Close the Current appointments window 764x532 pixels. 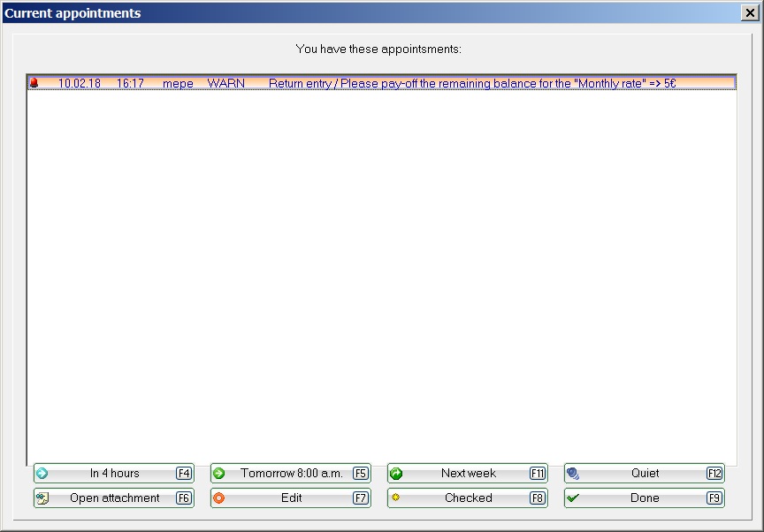pos(750,13)
